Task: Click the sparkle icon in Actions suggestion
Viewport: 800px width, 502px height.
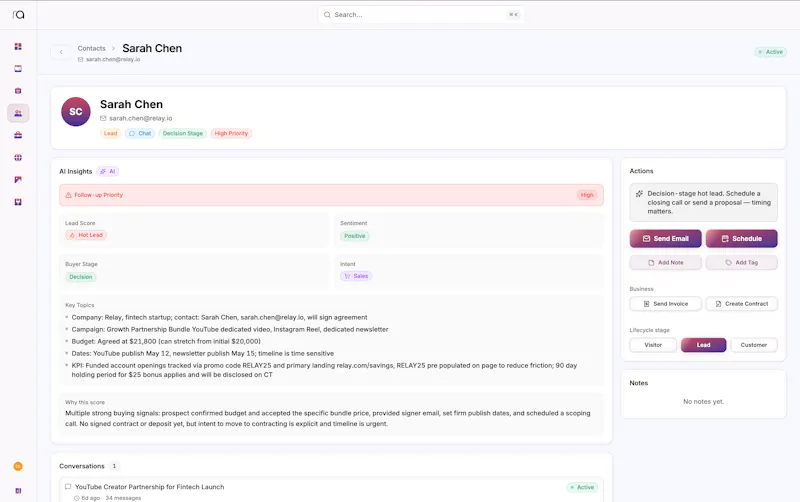Action: pos(639,194)
